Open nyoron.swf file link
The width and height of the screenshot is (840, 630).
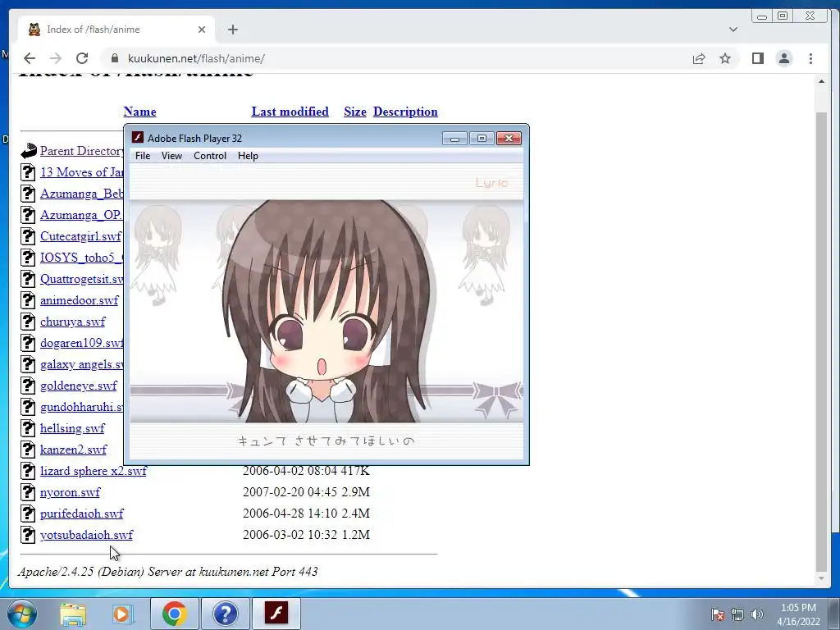click(x=70, y=492)
